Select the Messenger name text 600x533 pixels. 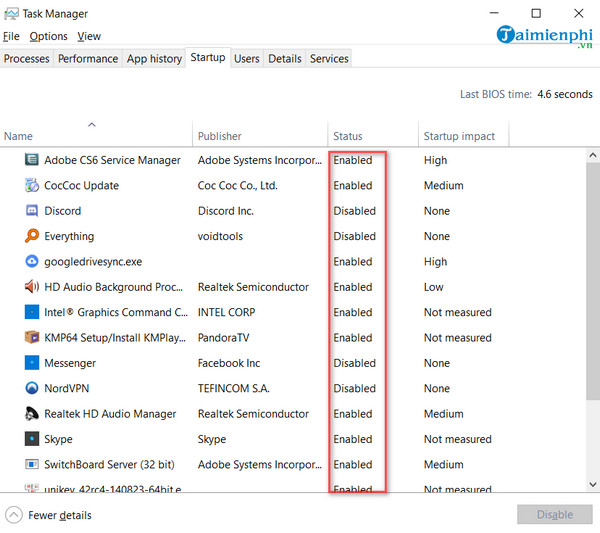coord(70,363)
